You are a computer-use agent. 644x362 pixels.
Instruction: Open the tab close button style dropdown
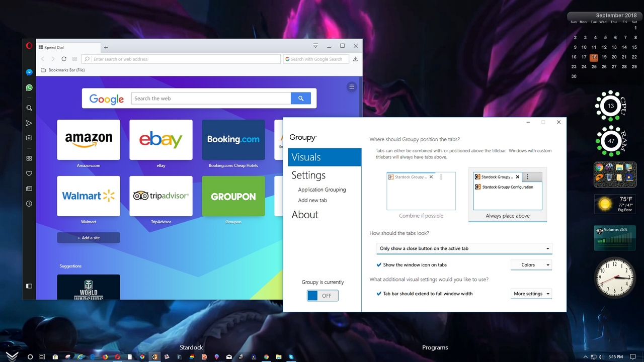464,248
